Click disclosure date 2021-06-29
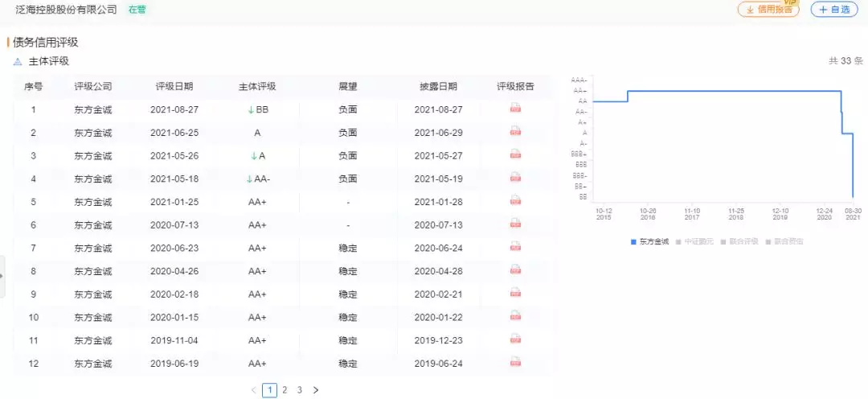The image size is (868, 399). click(x=439, y=133)
